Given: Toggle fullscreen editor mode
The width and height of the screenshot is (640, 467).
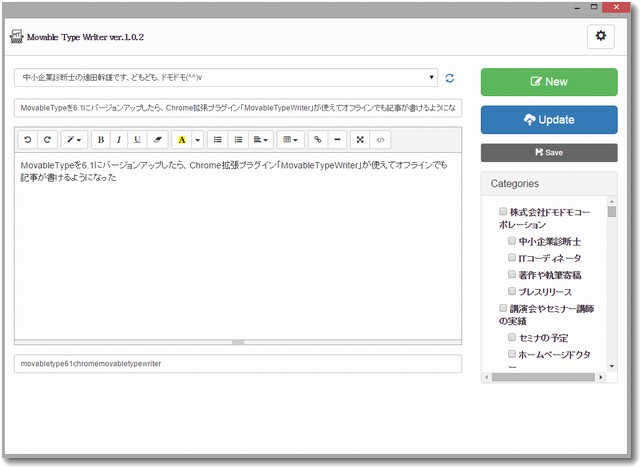Looking at the screenshot, I should tap(360, 140).
